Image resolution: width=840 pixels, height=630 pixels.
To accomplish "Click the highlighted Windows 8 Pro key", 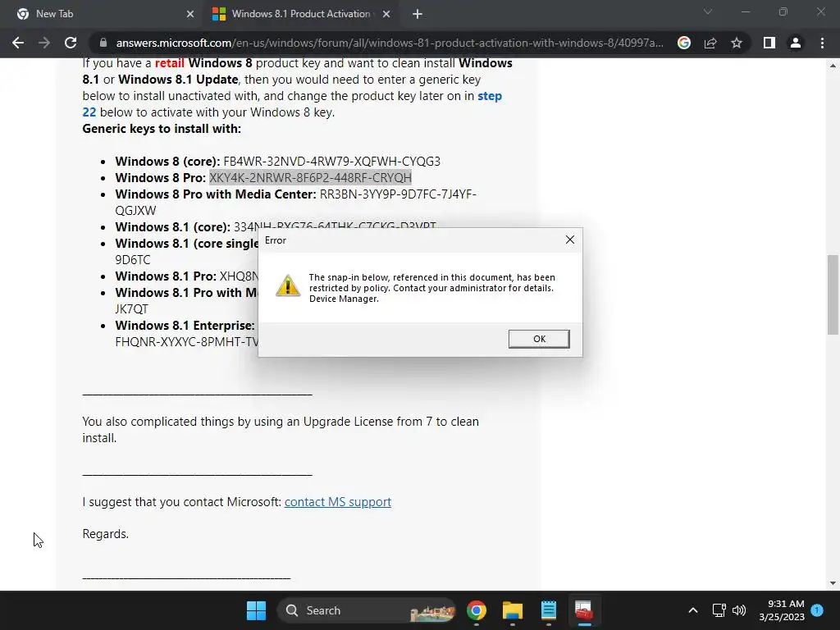I will click(310, 177).
